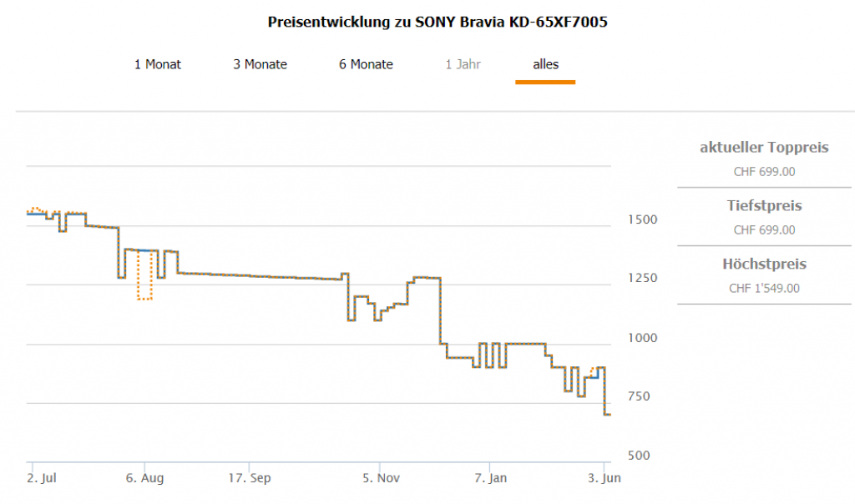Click the "aktueller Toppreis" heading
Viewport: 855px width, 504px height.
point(764,148)
